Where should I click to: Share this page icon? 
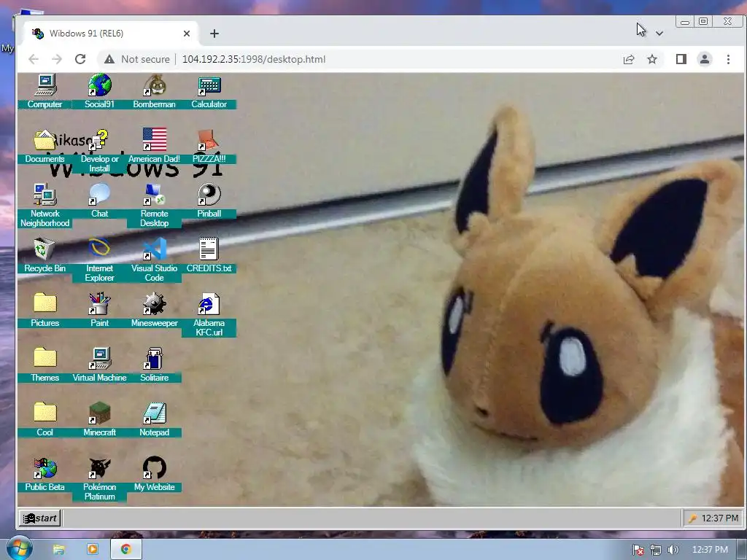pos(628,59)
